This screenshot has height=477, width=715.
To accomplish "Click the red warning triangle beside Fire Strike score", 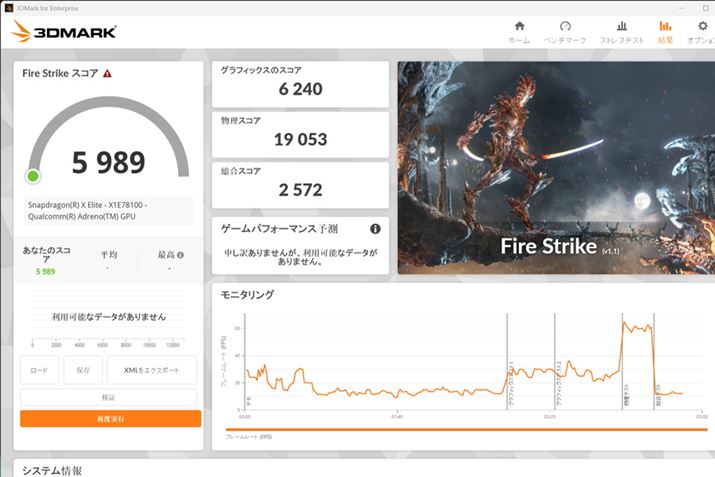I will point(107,73).
